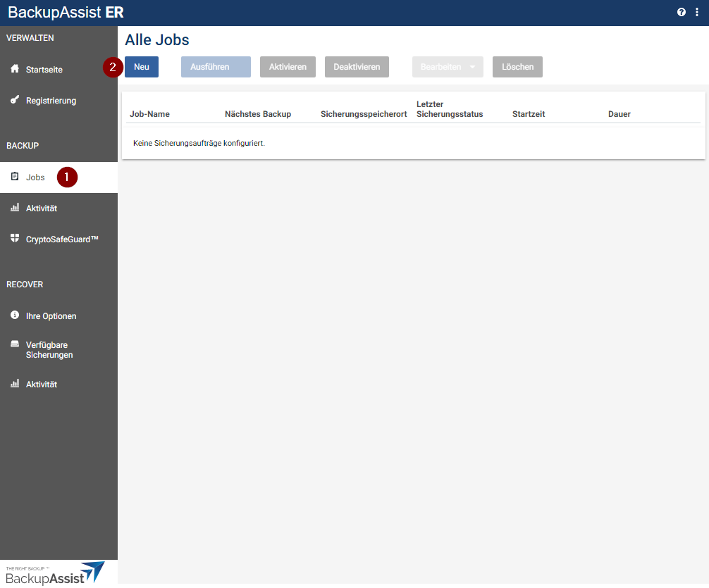Sort by Job-Name column header
Viewport: 709px width, 588px height.
[x=149, y=114]
